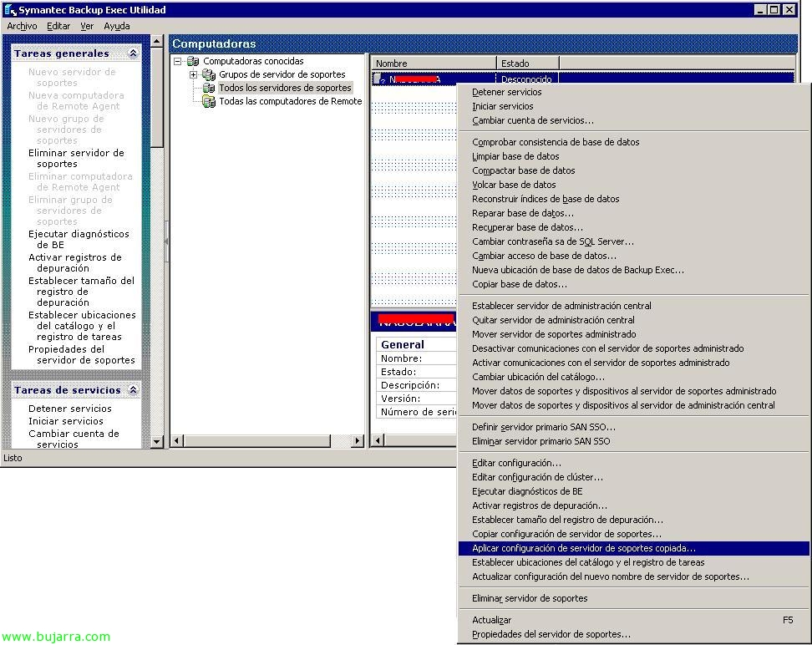Click the Todos los servidores de soportes icon
Screen dimensions: 812x645
pos(209,88)
